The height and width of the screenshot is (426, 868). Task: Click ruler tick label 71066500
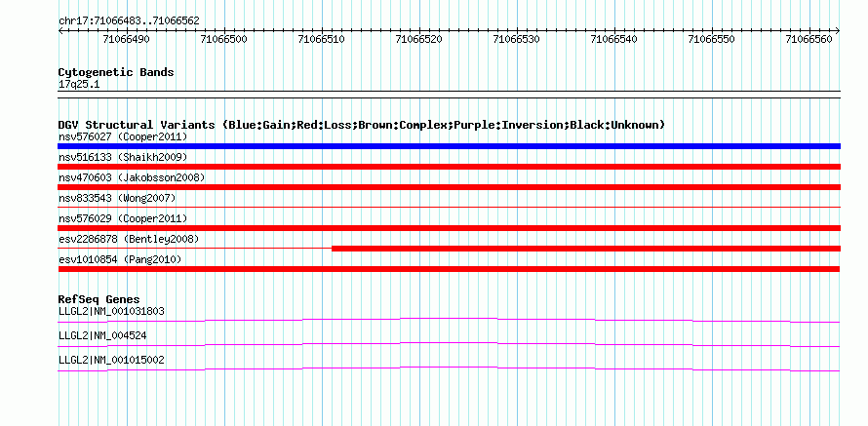[224, 39]
